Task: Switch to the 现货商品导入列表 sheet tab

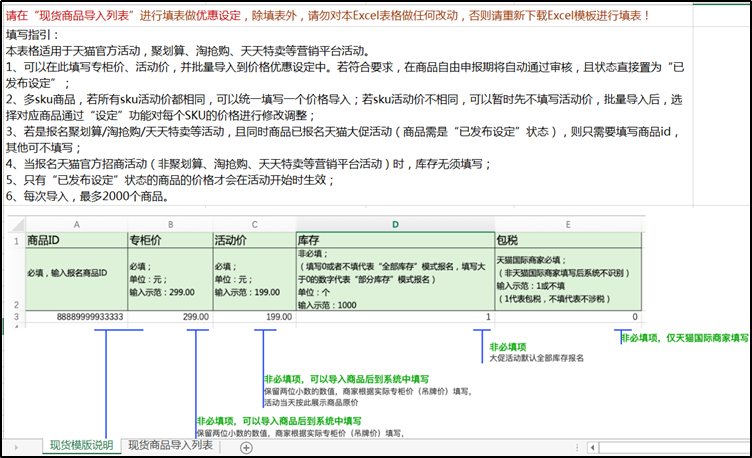Action: 171,446
